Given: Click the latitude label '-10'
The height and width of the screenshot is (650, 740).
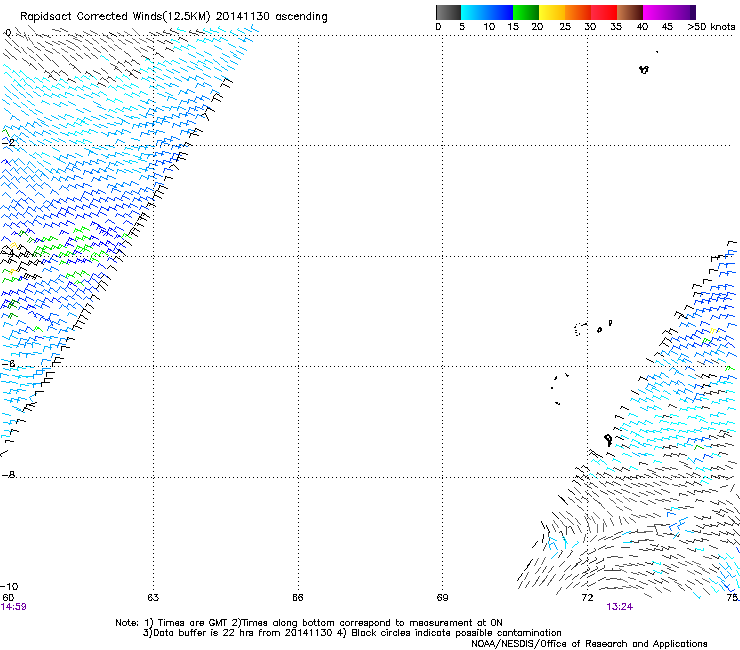Looking at the screenshot, I should pos(9,586).
